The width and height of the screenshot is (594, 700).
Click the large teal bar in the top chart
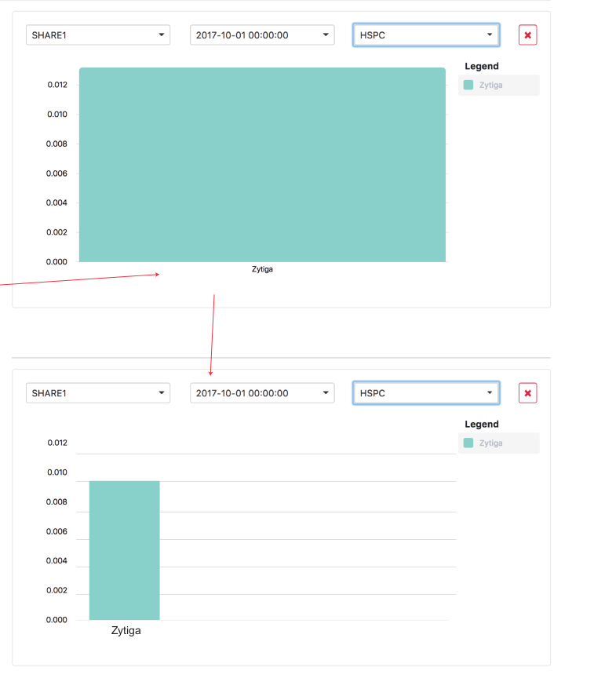[x=261, y=163]
